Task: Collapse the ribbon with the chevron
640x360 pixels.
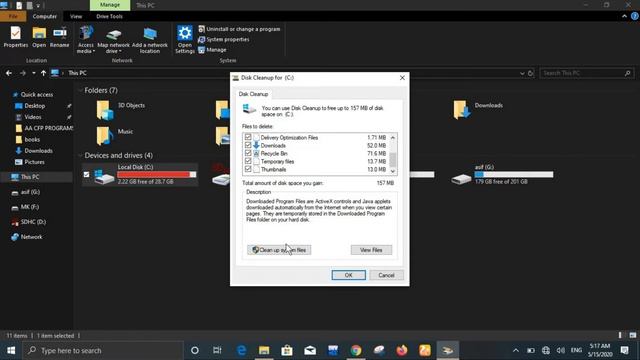Action: click(624, 16)
